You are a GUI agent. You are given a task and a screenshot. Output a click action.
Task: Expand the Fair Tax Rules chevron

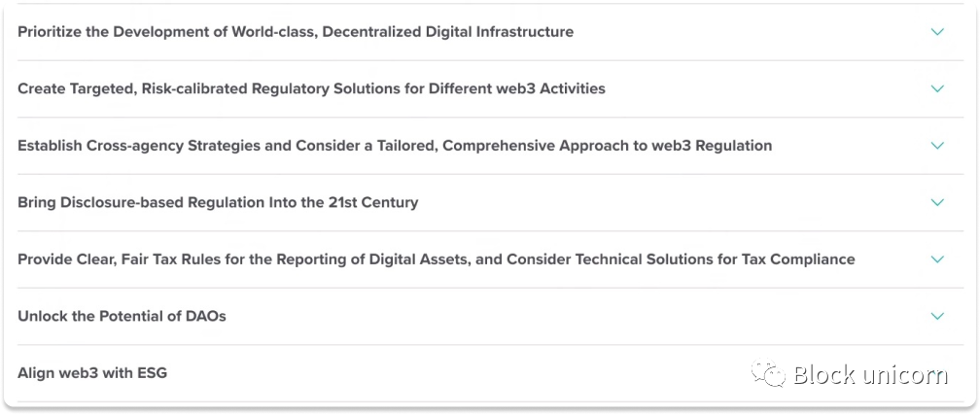pyautogui.click(x=937, y=259)
